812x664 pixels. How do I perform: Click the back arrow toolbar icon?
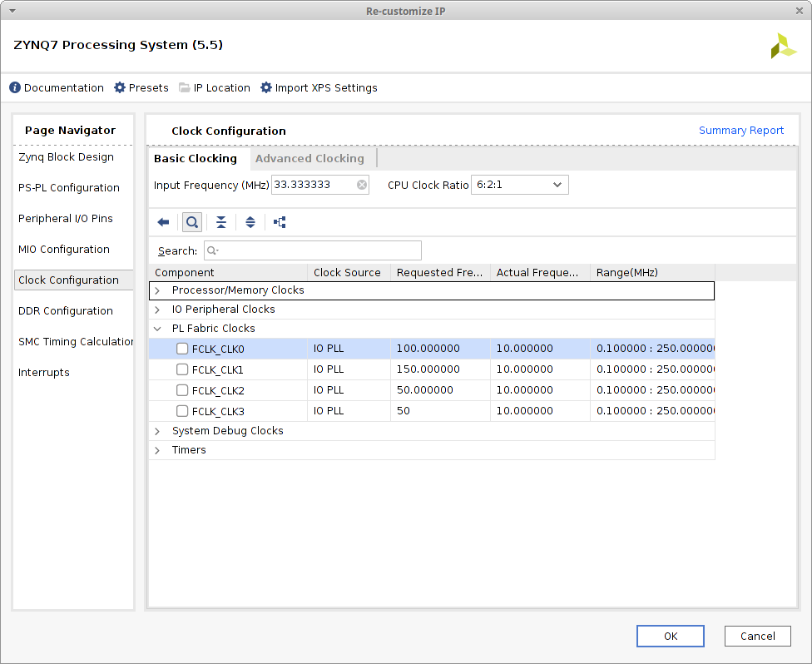(163, 222)
